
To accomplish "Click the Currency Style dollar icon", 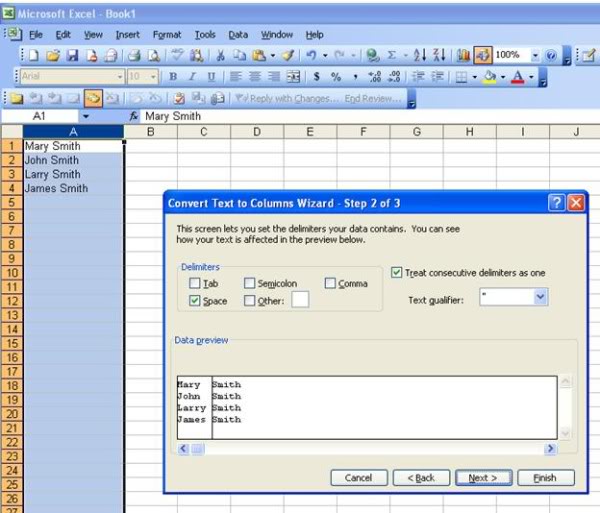I will click(x=317, y=77).
